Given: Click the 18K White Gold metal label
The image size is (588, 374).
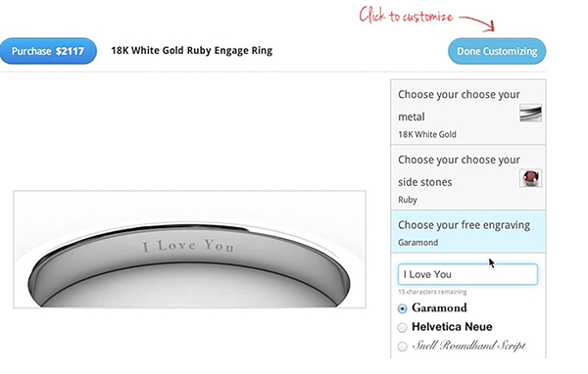Looking at the screenshot, I should coord(427,134).
